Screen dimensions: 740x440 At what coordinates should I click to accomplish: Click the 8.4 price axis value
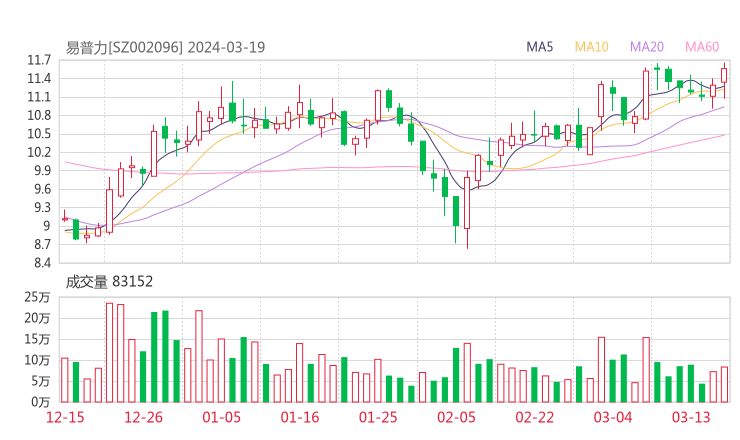(42, 263)
